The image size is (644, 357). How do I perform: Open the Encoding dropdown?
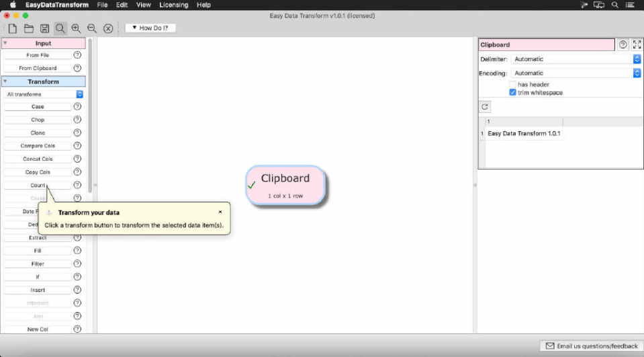(x=576, y=73)
